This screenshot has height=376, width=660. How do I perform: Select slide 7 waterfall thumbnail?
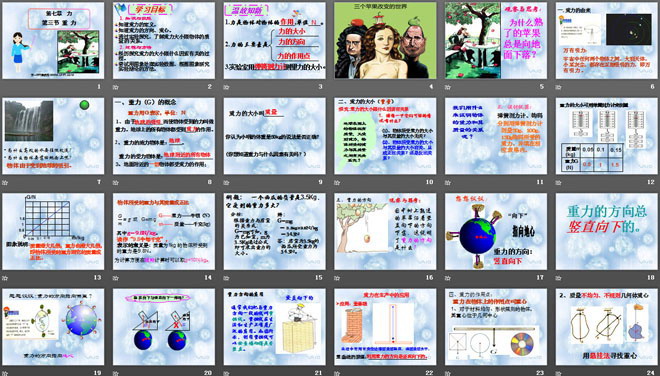coord(53,136)
